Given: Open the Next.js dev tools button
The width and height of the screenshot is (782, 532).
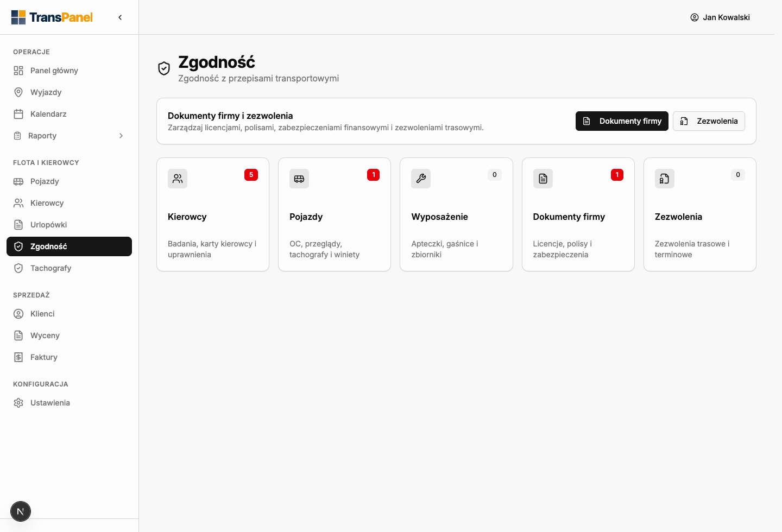Looking at the screenshot, I should (21, 511).
